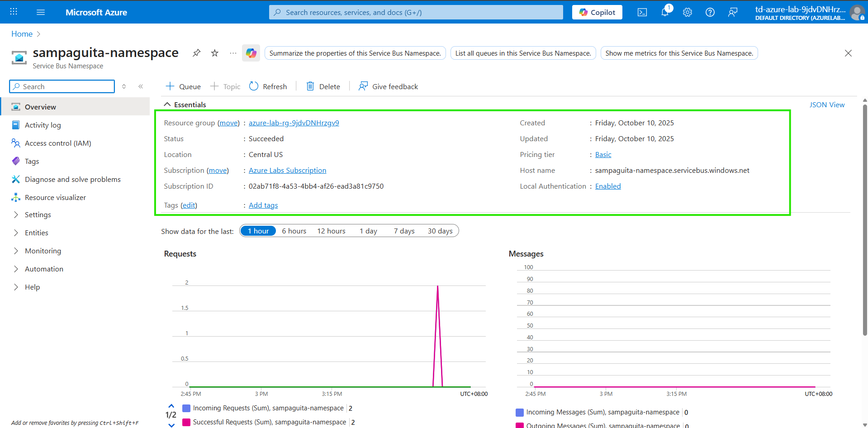Click the help question mark icon
The image size is (868, 428).
pos(710,12)
